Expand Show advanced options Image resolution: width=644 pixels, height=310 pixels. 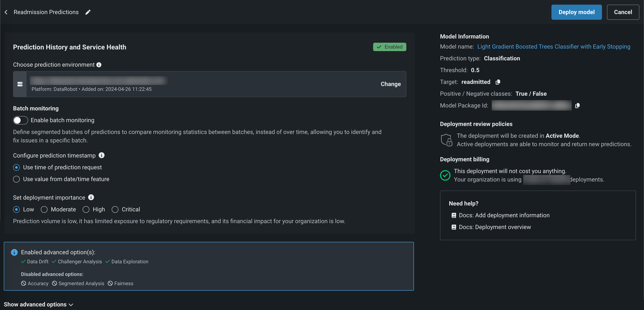[38, 304]
